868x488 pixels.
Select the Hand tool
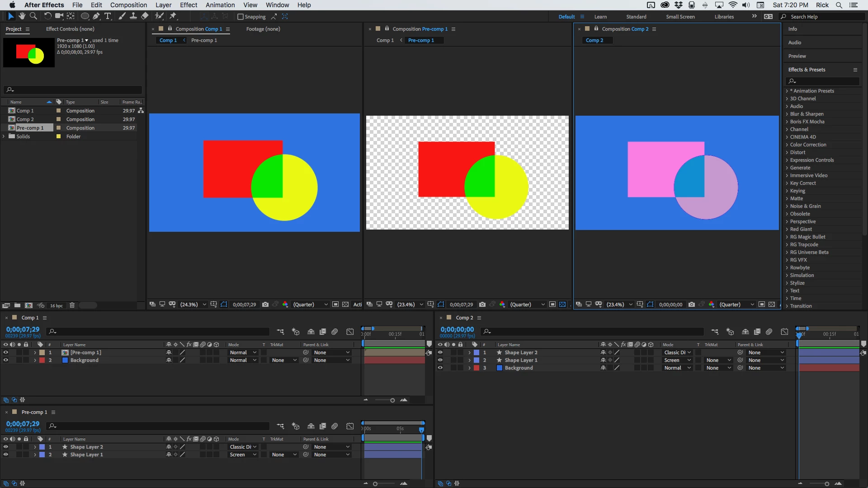22,16
